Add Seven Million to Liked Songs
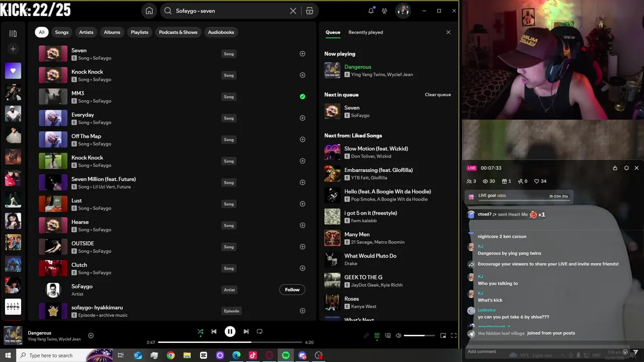This screenshot has width=644, height=362. coord(302,183)
